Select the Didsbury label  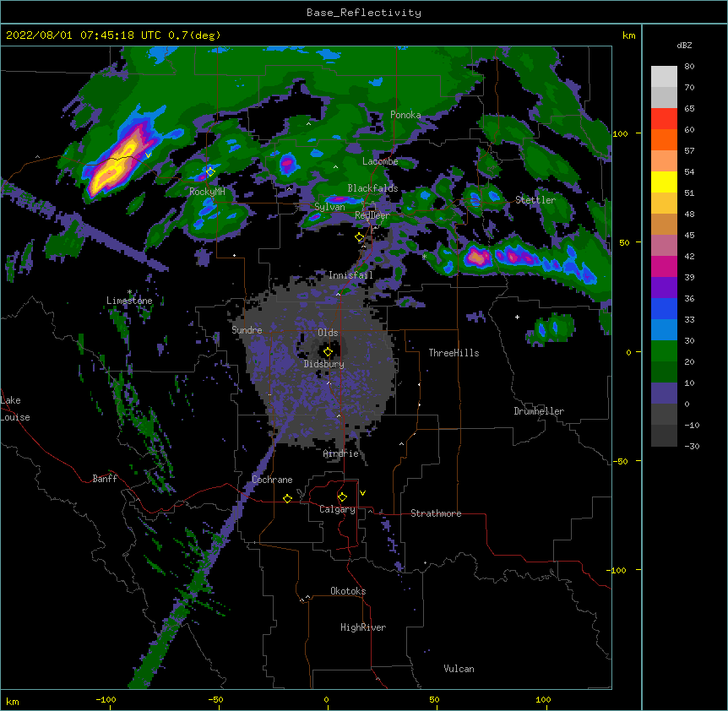pos(324,364)
